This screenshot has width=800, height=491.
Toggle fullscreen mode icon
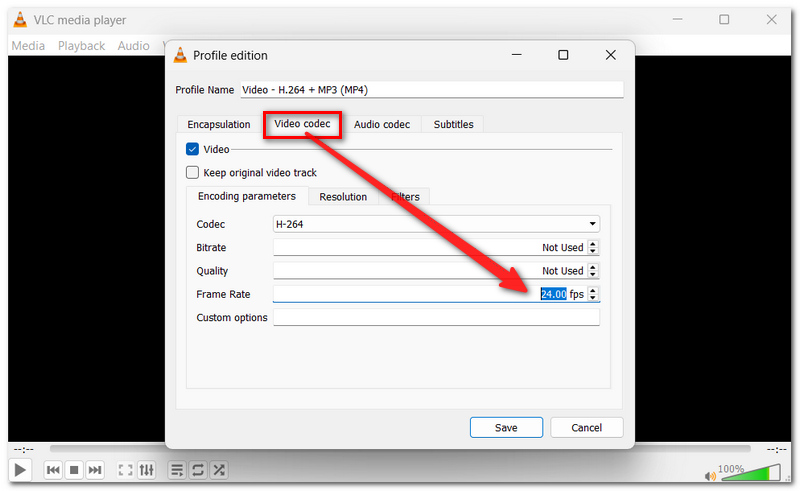(x=126, y=470)
